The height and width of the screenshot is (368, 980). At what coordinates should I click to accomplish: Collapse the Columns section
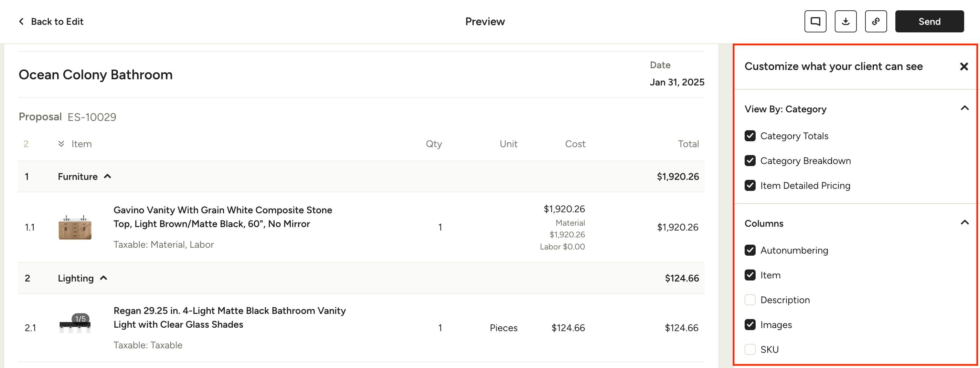point(965,223)
